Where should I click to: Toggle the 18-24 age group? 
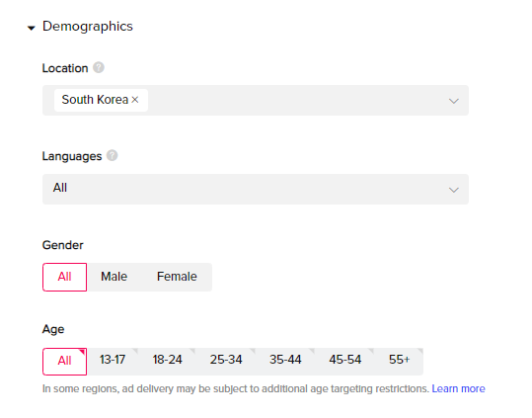click(167, 362)
